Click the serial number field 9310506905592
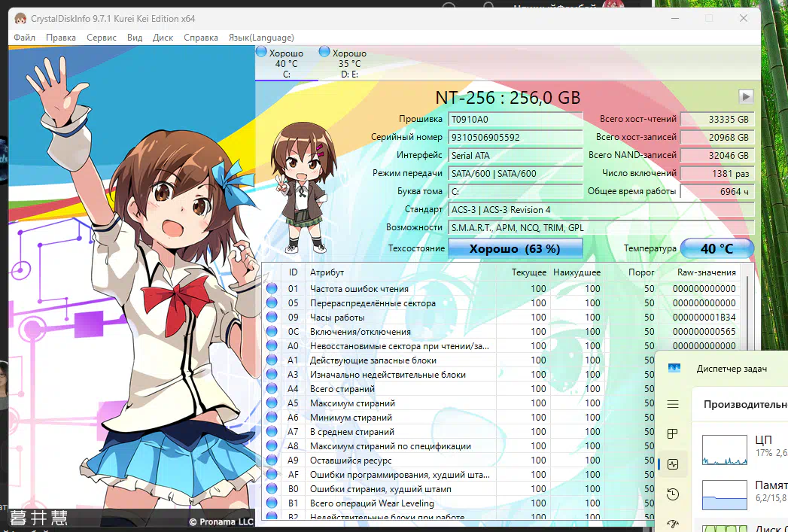Screen dimensions: 788x532 click(x=515, y=138)
